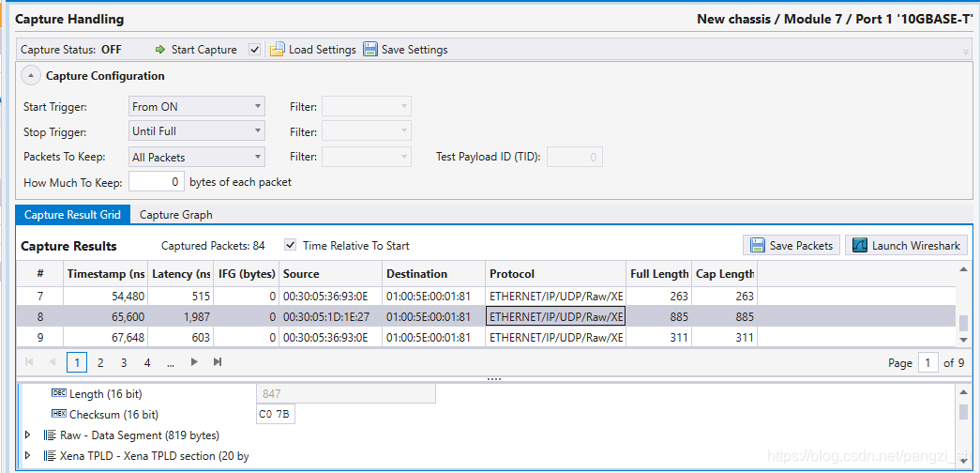This screenshot has height=473, width=980.
Task: Select page 4 in the pager
Action: (x=147, y=362)
